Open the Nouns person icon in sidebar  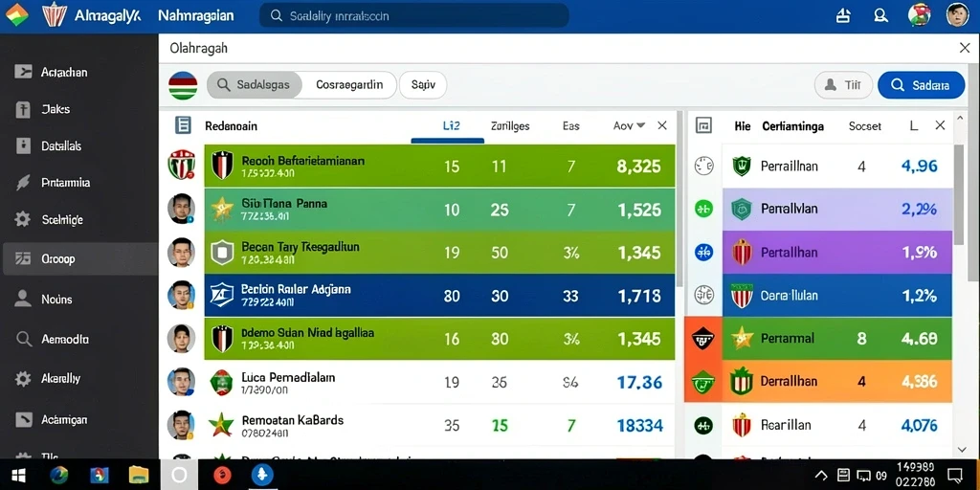pyautogui.click(x=23, y=299)
